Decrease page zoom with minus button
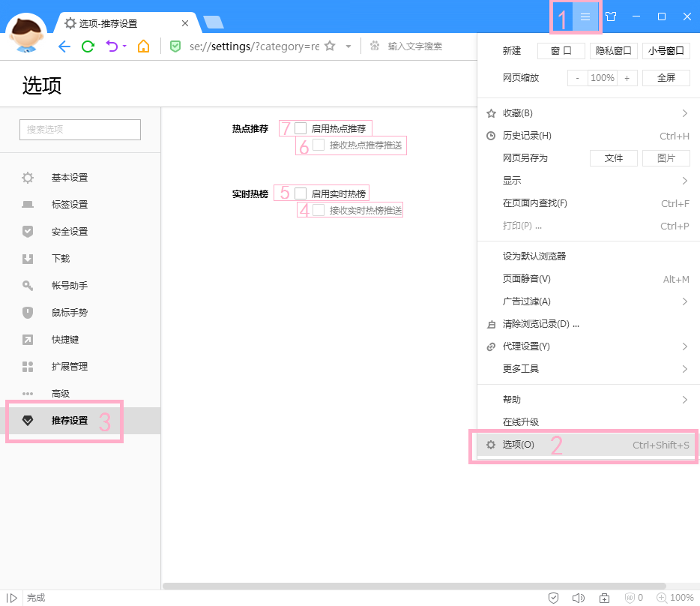The height and width of the screenshot is (606, 700). pos(578,78)
